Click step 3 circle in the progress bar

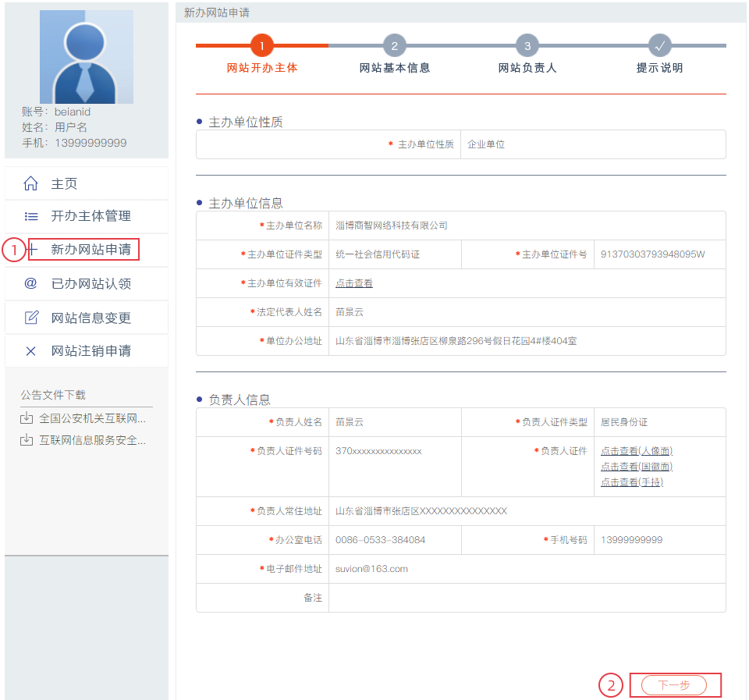point(527,46)
